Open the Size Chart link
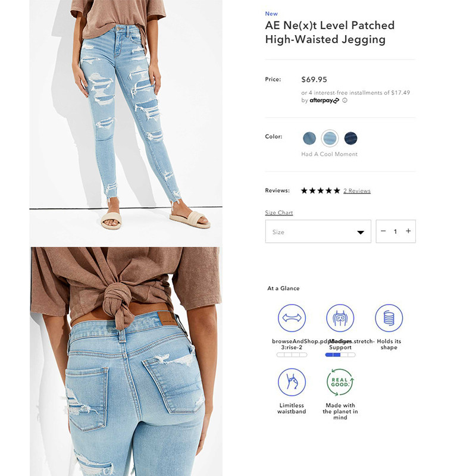476x476 pixels. (279, 213)
